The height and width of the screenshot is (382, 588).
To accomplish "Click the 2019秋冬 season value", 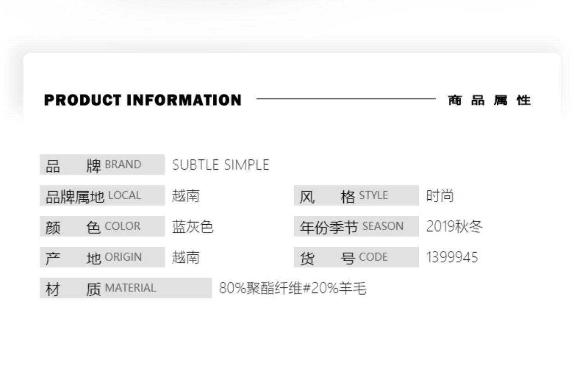I will [x=454, y=226].
